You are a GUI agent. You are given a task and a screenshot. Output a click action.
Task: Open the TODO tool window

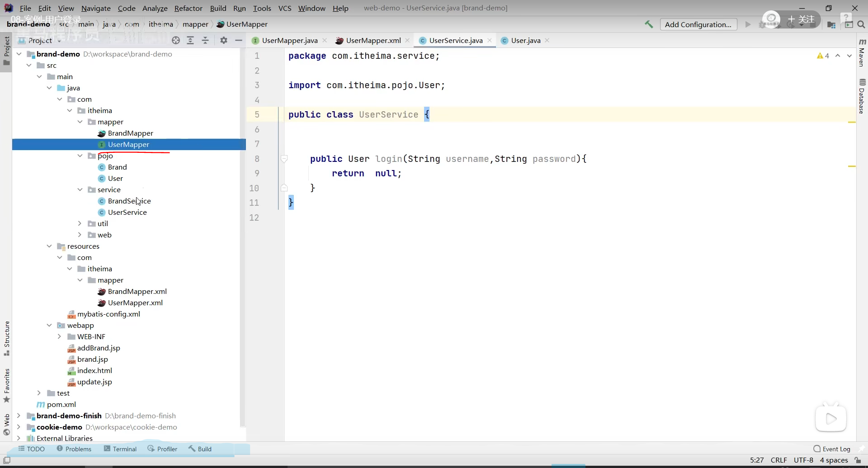click(x=32, y=449)
